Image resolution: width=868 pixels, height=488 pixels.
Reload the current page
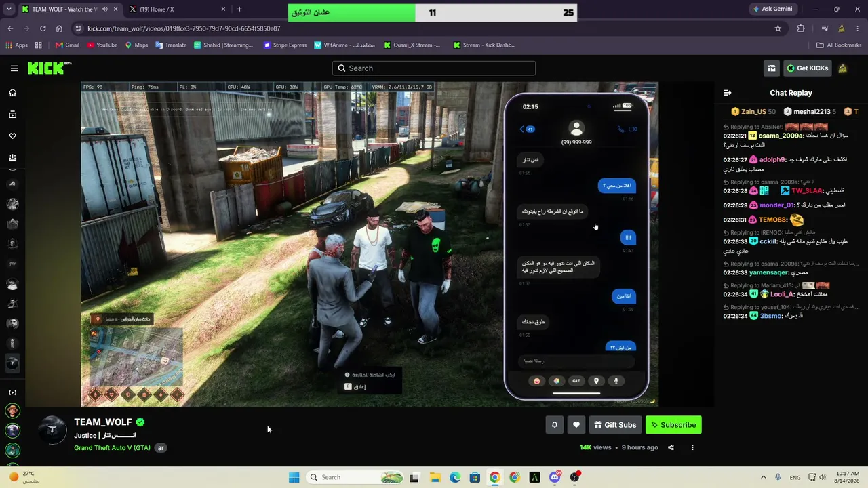tap(43, 28)
